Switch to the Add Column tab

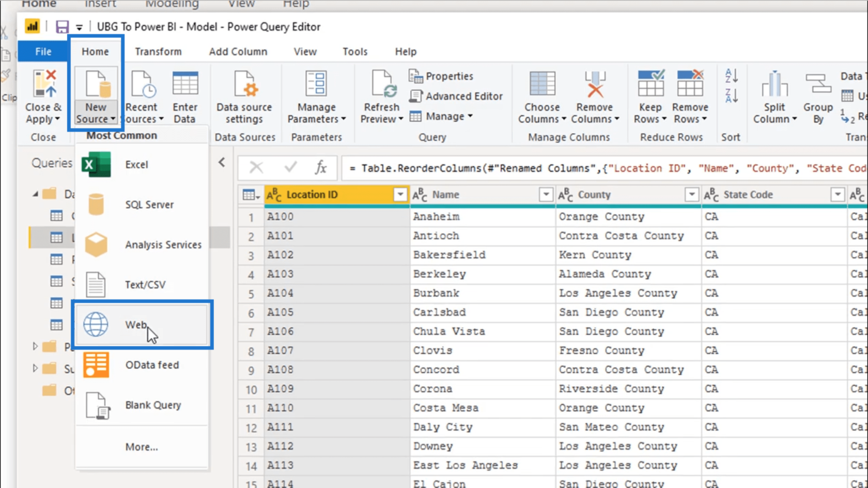pos(238,52)
